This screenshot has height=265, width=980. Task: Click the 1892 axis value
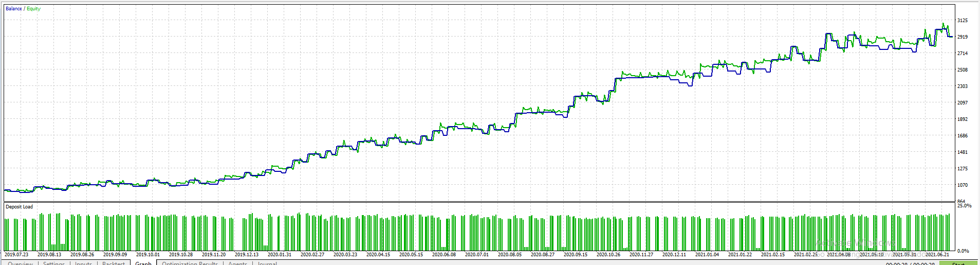963,119
